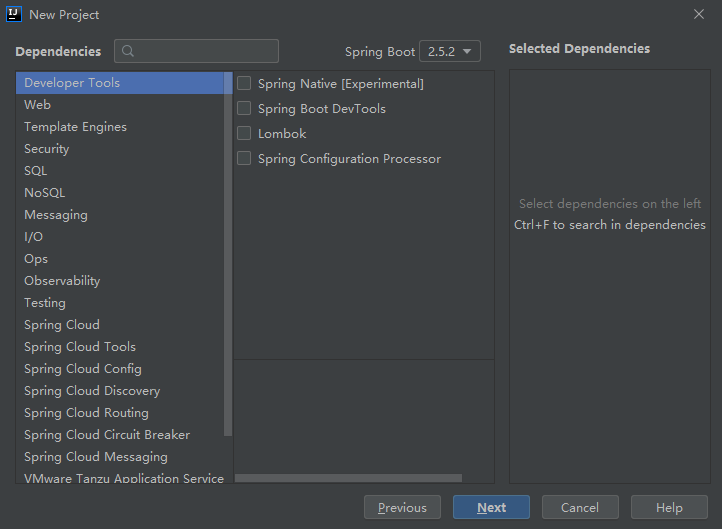This screenshot has width=722, height=529.
Task: Close the New Project dialog
Action: pos(699,14)
